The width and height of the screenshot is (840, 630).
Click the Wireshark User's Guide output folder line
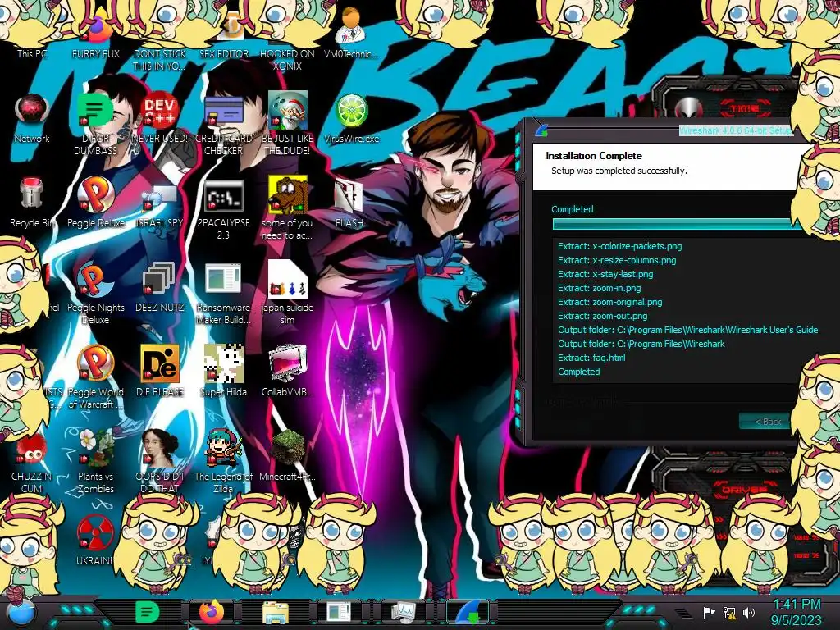click(688, 330)
